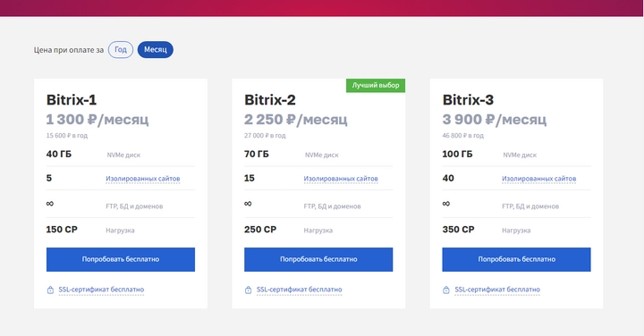Click the sites count 40 in Bitrix-3
Image resolution: width=644 pixels, height=336 pixels.
(x=448, y=178)
